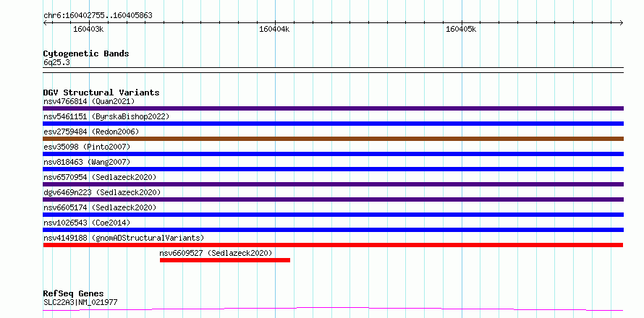Click the RefSeq Genes track title
This screenshot has height=318, width=644.
(x=73, y=293)
